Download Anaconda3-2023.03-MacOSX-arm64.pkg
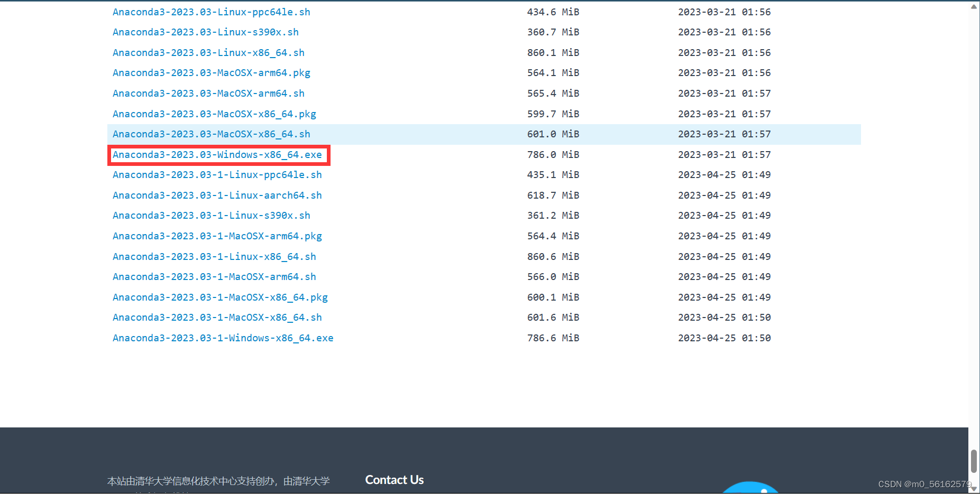 point(211,73)
